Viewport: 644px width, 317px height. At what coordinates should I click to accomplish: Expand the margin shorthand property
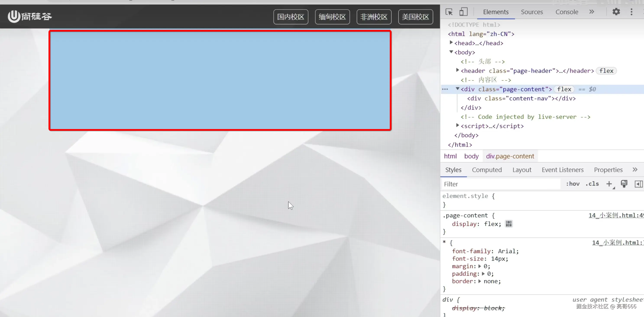pyautogui.click(x=479, y=266)
